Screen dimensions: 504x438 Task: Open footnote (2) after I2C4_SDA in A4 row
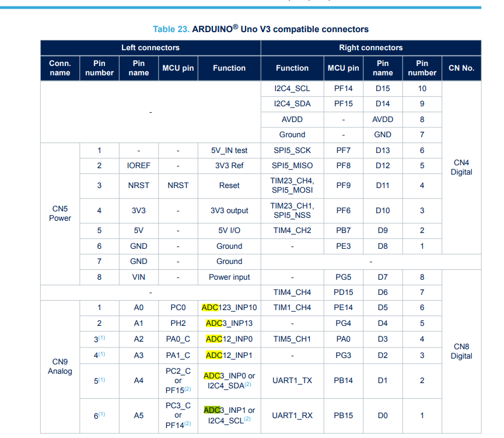pyautogui.click(x=248, y=384)
